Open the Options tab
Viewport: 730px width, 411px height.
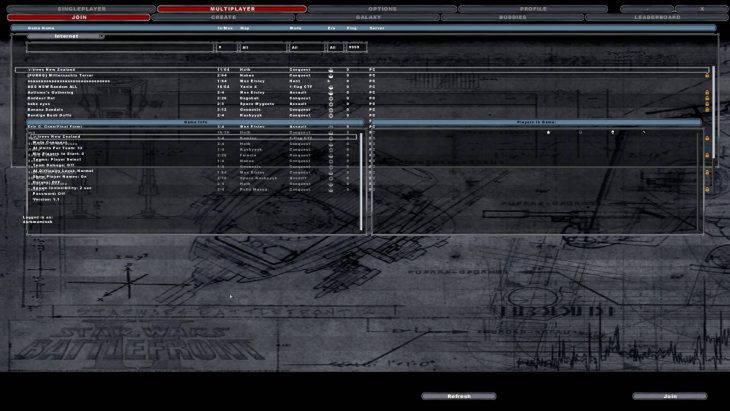(382, 9)
